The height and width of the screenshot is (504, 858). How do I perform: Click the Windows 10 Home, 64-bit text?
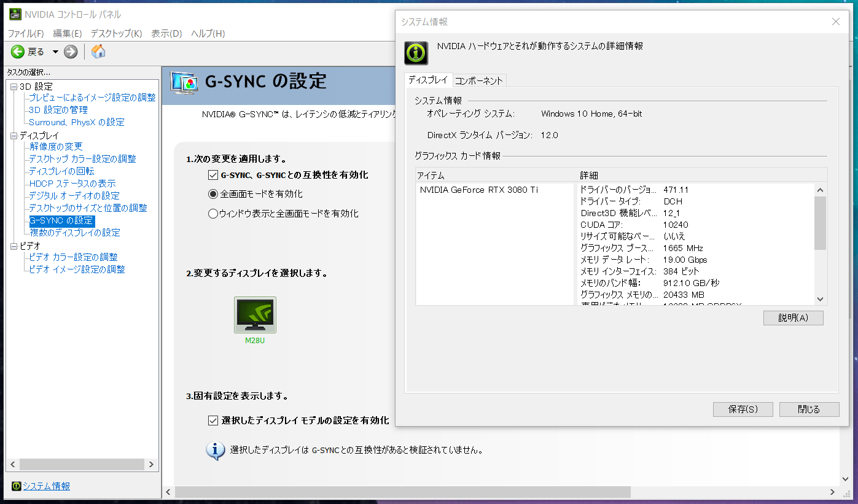(591, 114)
